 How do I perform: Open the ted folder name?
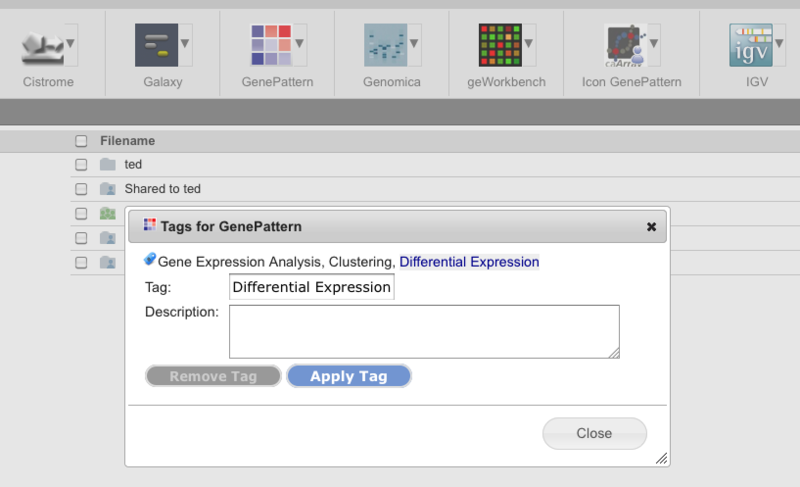pos(133,164)
